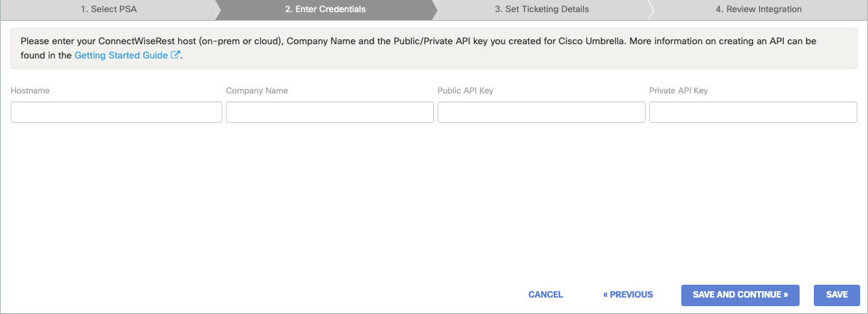Activate the Private API Key input

coord(753,112)
